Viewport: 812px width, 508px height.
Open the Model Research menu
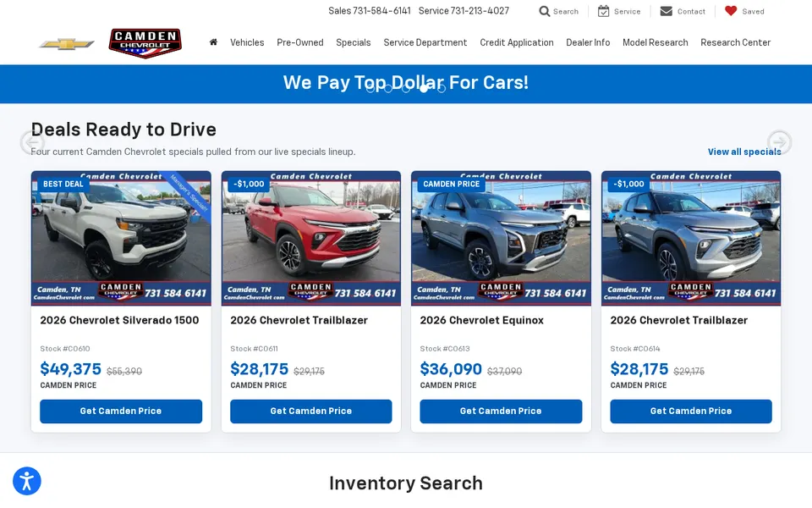(655, 42)
